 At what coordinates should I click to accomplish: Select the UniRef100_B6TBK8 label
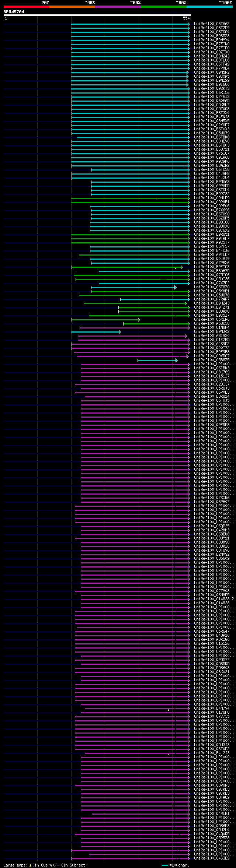pyautogui.click(x=212, y=137)
